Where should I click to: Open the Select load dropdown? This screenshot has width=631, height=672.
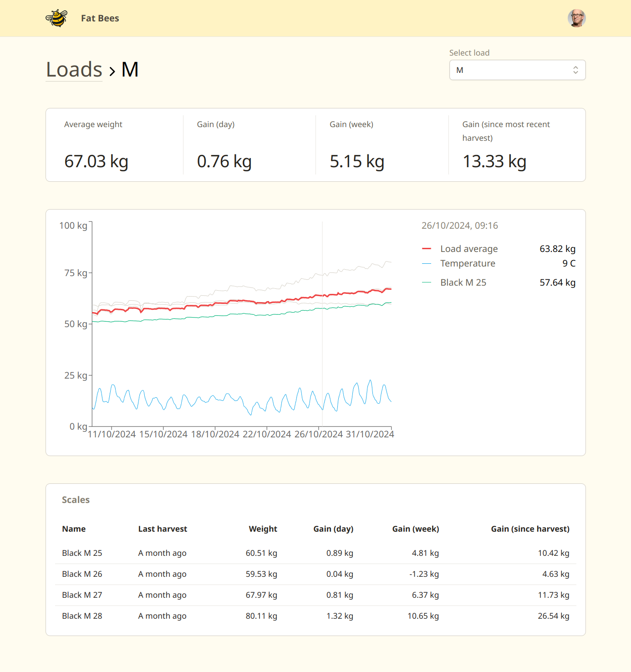(517, 70)
